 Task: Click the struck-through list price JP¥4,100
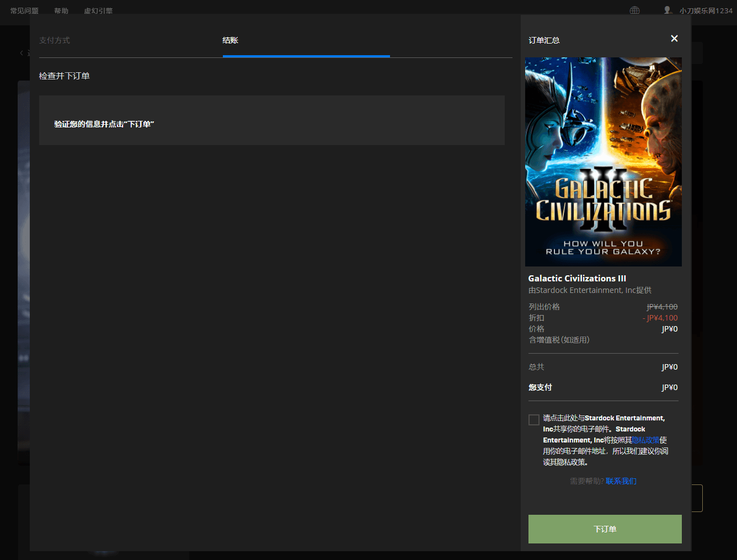click(x=662, y=307)
